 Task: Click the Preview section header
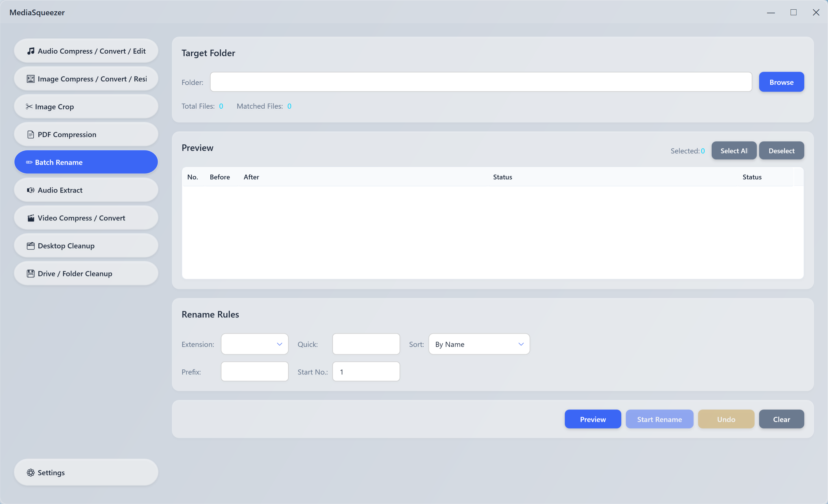click(x=197, y=148)
